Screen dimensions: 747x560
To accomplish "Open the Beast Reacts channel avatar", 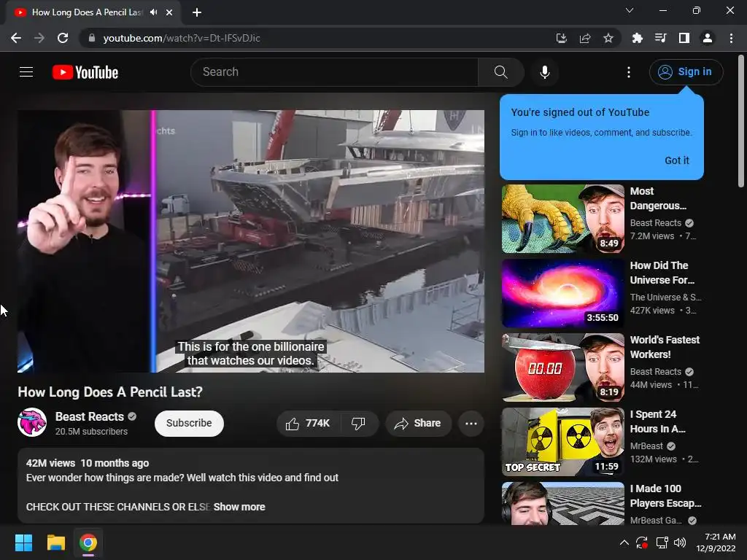I will click(x=32, y=422).
